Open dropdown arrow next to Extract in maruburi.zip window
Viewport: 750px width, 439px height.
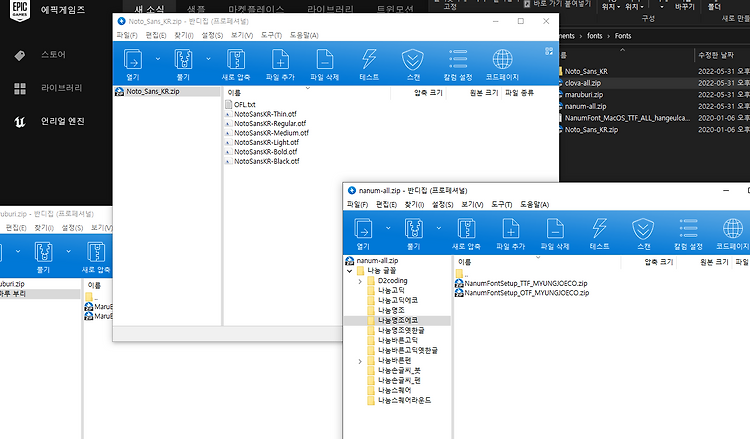click(68, 251)
